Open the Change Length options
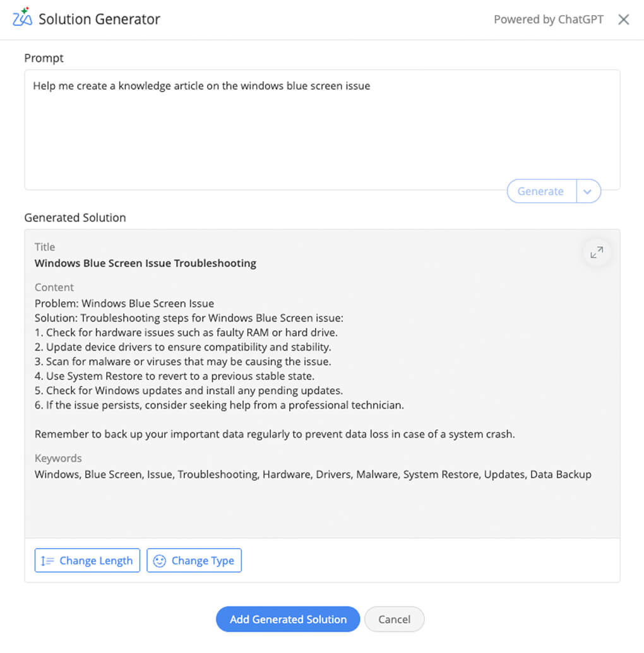Viewport: 644px width, 653px height. click(87, 560)
